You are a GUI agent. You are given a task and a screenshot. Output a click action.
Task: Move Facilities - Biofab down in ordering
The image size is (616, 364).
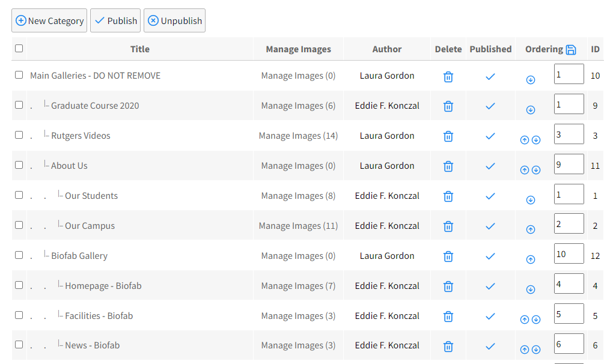[x=536, y=320]
